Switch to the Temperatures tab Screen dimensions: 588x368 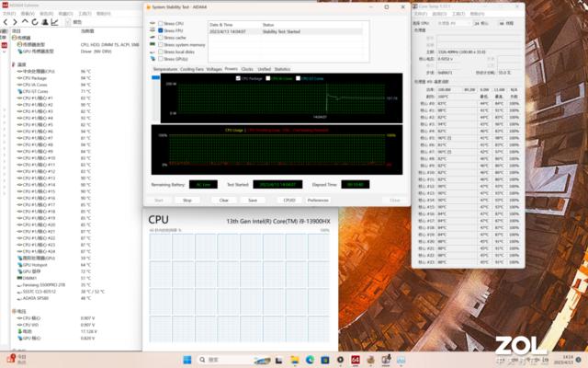pyautogui.click(x=165, y=69)
